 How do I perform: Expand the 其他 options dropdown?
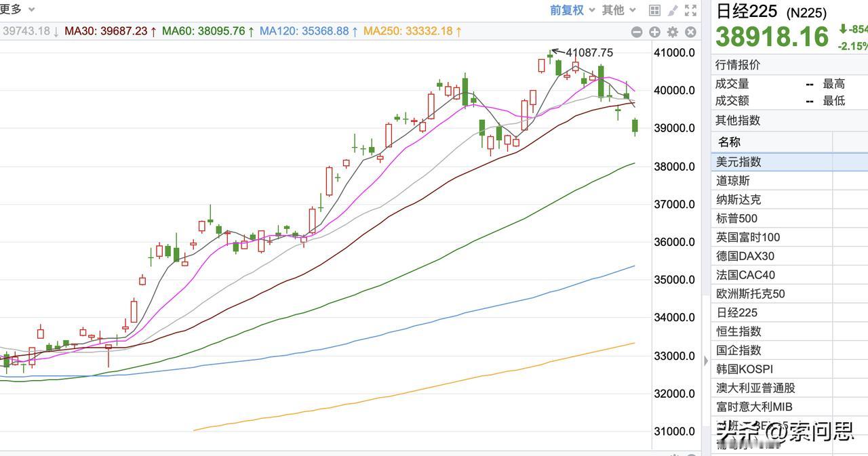[612, 9]
